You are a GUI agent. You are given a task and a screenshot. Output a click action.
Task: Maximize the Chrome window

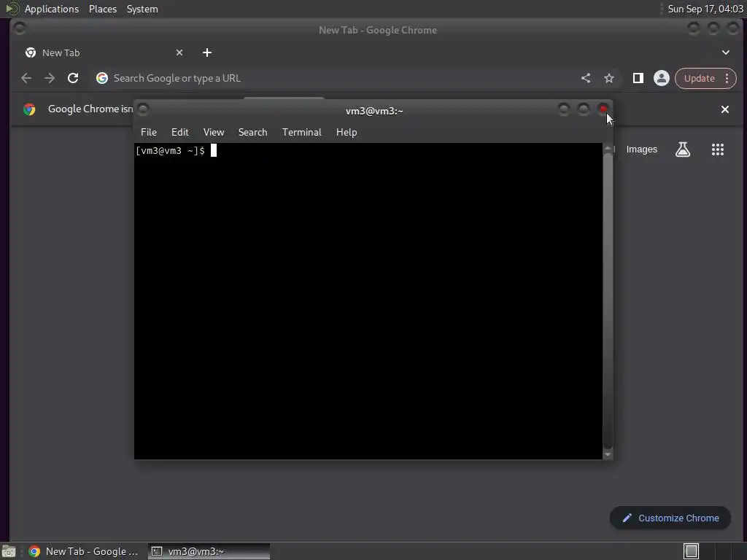[x=713, y=28]
